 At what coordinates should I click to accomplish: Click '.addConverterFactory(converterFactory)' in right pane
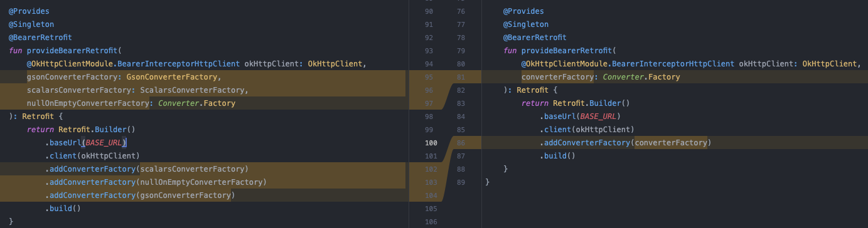[x=625, y=143]
